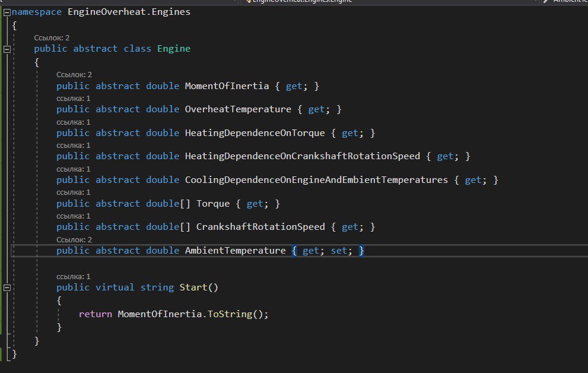Click MomentOfInertia in its property declaration
The width and height of the screenshot is (588, 373).
(x=227, y=86)
